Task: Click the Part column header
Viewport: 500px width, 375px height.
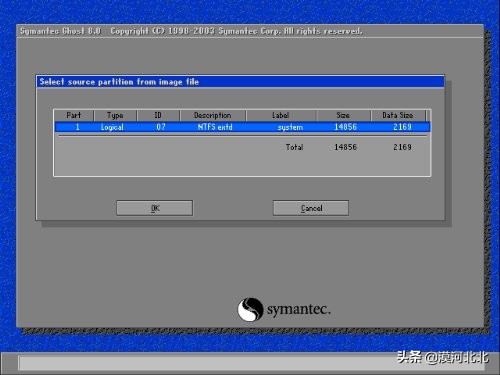Action: 74,115
